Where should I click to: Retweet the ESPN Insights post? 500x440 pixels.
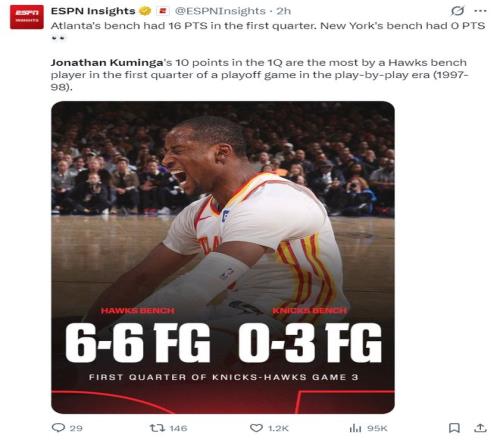(156, 428)
